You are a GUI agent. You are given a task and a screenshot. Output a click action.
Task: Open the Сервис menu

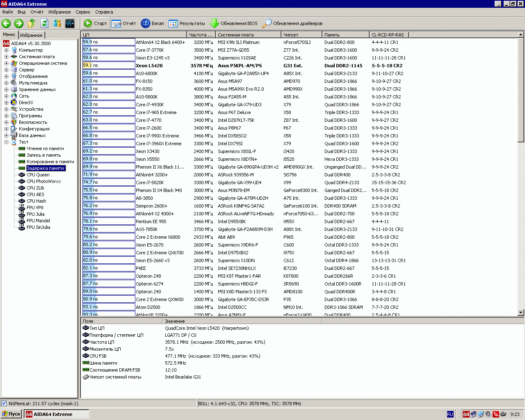click(83, 12)
